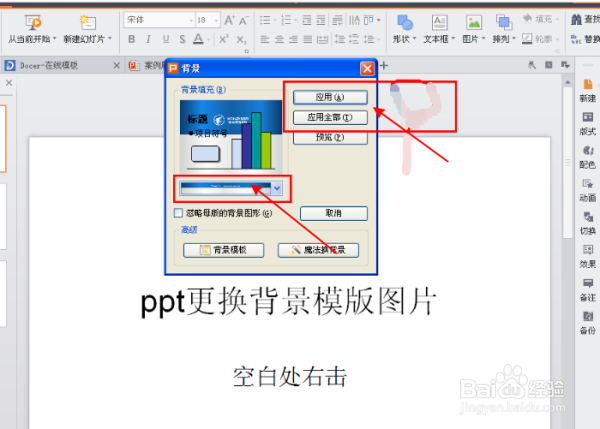The width and height of the screenshot is (600, 429).
Task: Open 配色 color scheme in sidebar
Action: (588, 157)
